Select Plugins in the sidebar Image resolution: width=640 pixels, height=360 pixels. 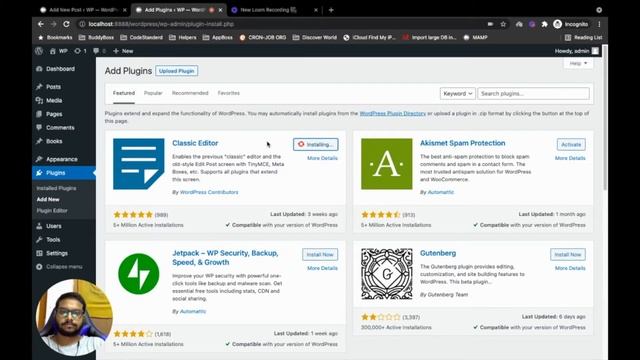(x=56, y=173)
